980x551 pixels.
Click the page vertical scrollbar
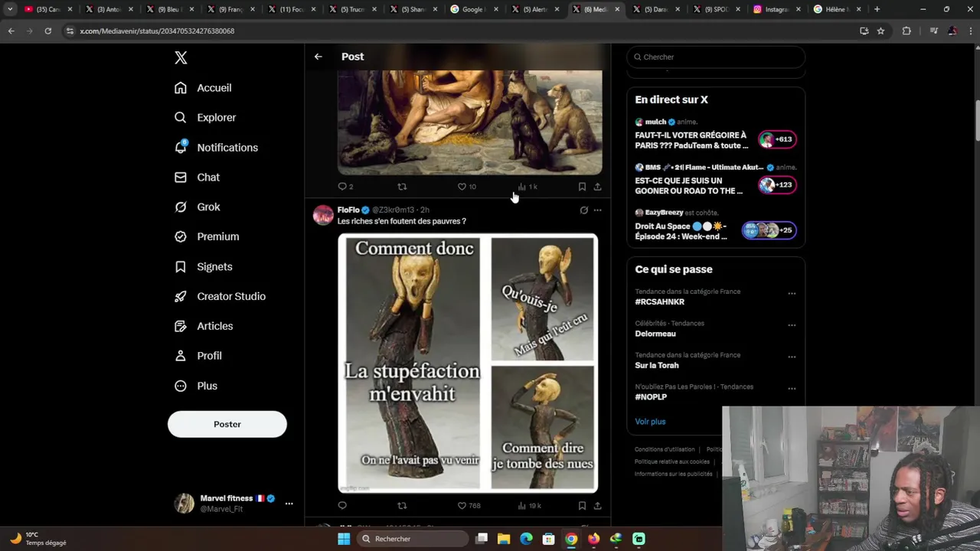coord(977,121)
